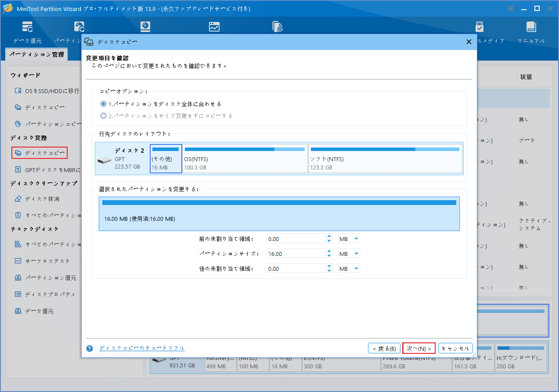Click the 状態 column header in main window

(526, 77)
